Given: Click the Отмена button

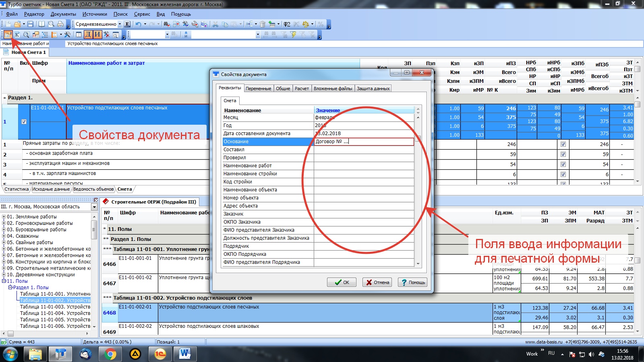Looking at the screenshot, I should click(x=377, y=282).
